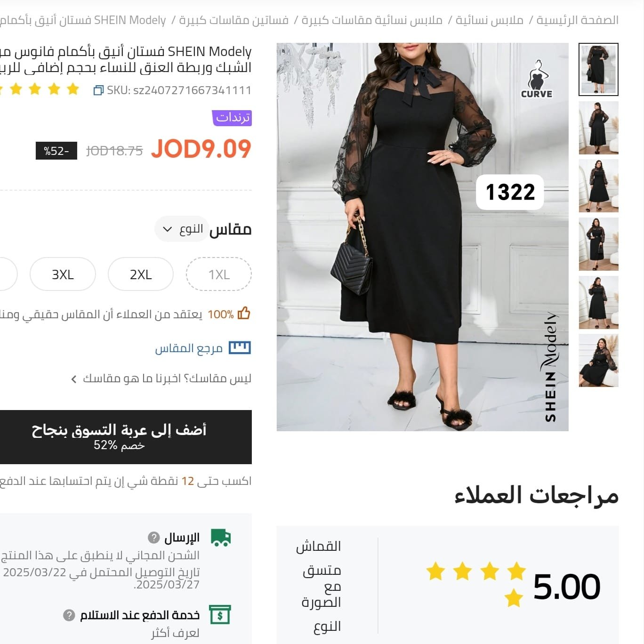Image resolution: width=644 pixels, height=644 pixels.
Task: Click the size guide ruler icon
Action: click(240, 348)
